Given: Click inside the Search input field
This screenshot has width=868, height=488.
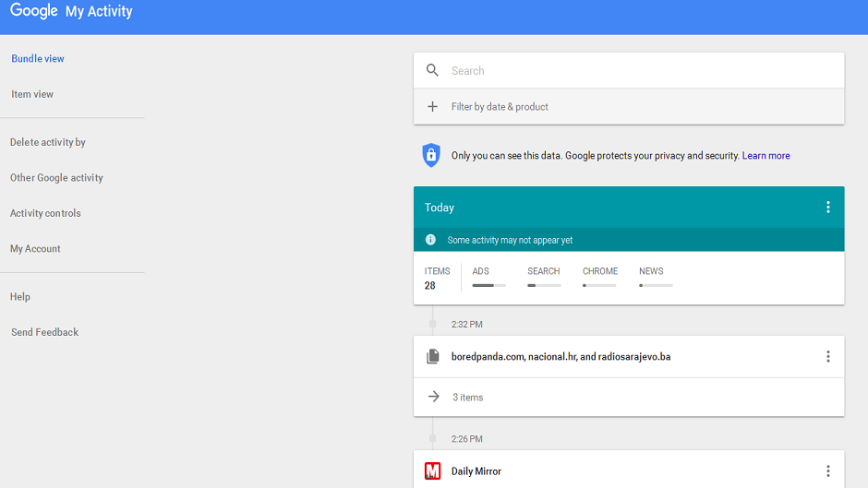Looking at the screenshot, I should point(637,71).
